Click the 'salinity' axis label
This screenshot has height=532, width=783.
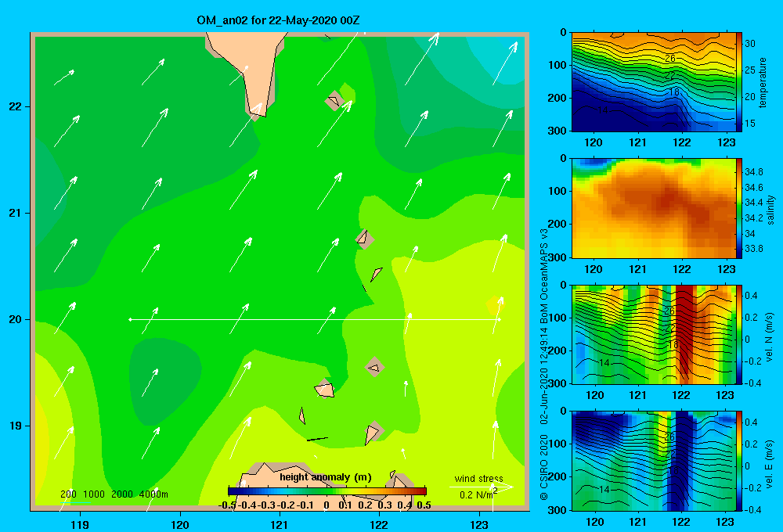point(771,210)
